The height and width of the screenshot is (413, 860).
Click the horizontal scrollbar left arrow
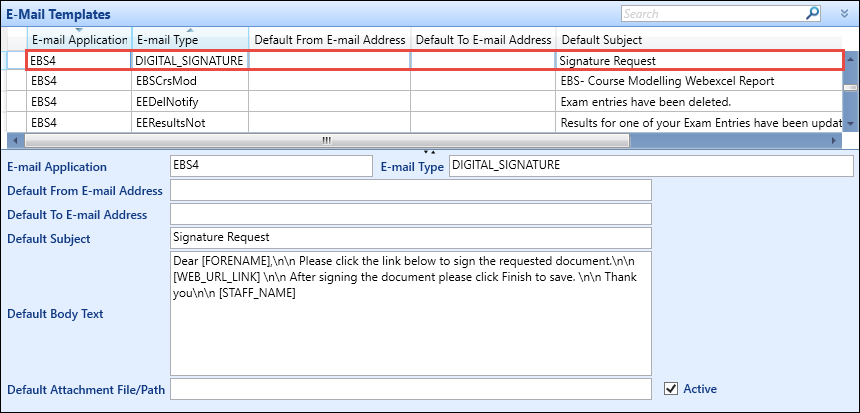15,140
